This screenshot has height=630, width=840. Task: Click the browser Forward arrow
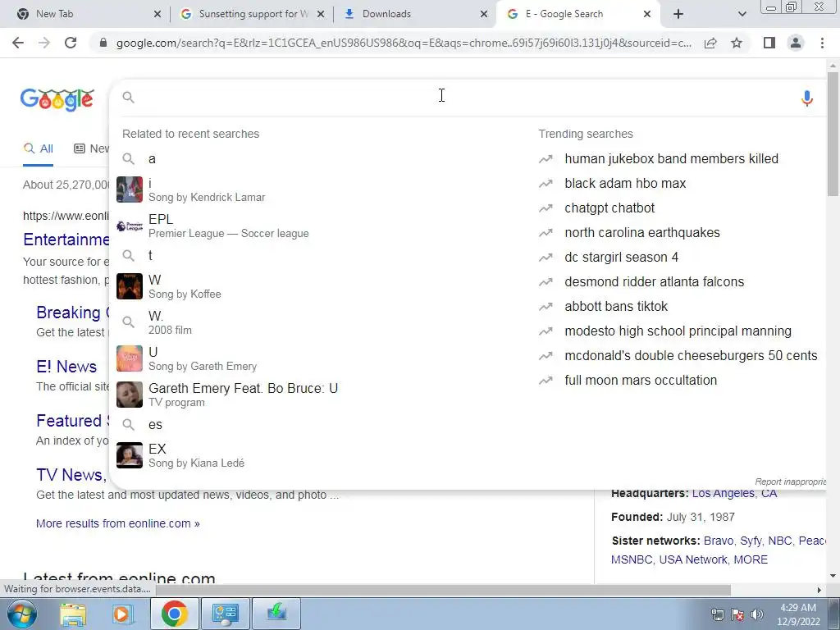pyautogui.click(x=44, y=43)
